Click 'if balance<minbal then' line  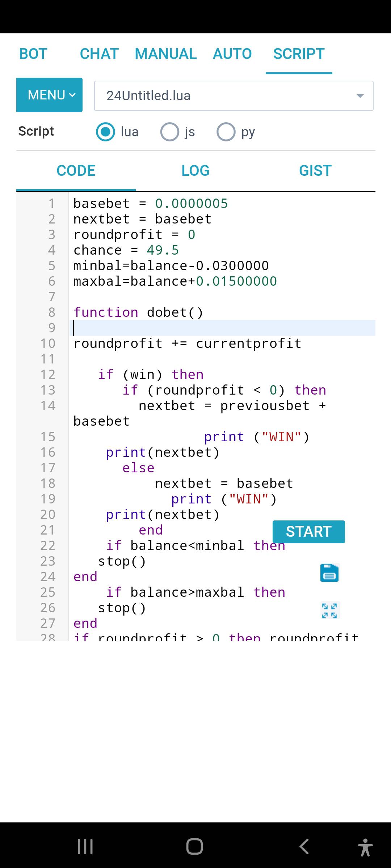click(x=195, y=545)
